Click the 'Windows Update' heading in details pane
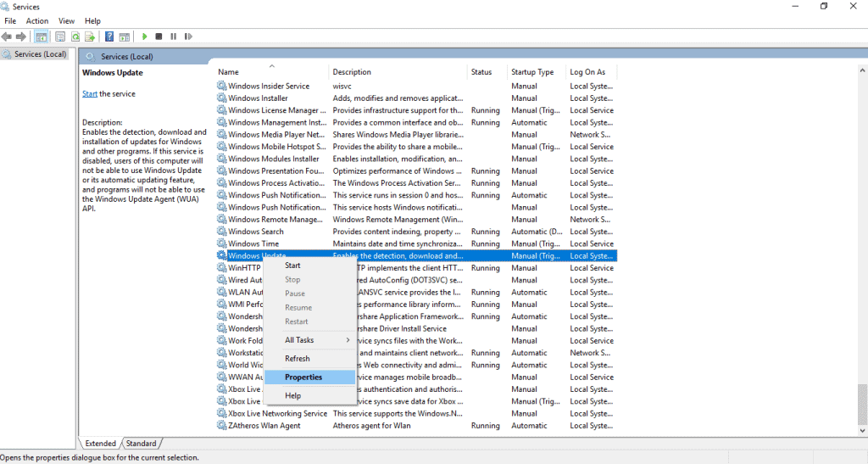This screenshot has width=868, height=464. [113, 73]
